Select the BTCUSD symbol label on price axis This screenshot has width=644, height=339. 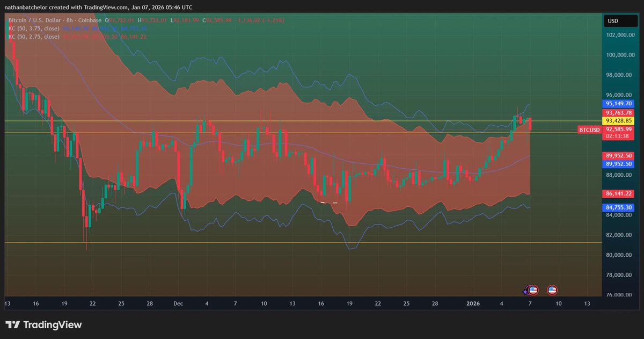589,129
